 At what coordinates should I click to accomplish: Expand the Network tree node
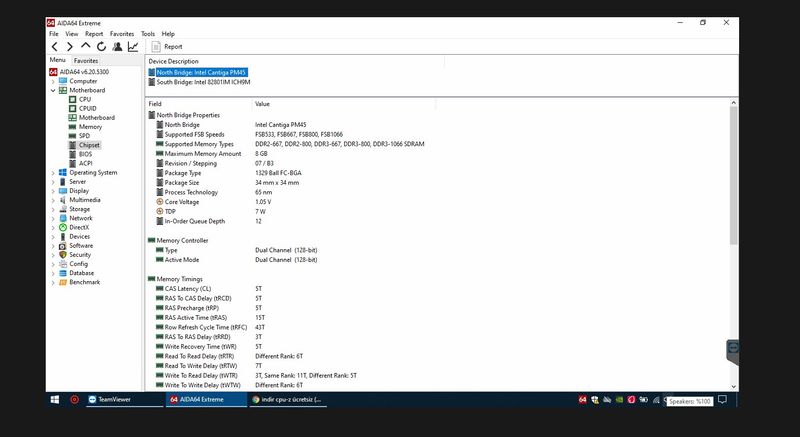point(53,218)
